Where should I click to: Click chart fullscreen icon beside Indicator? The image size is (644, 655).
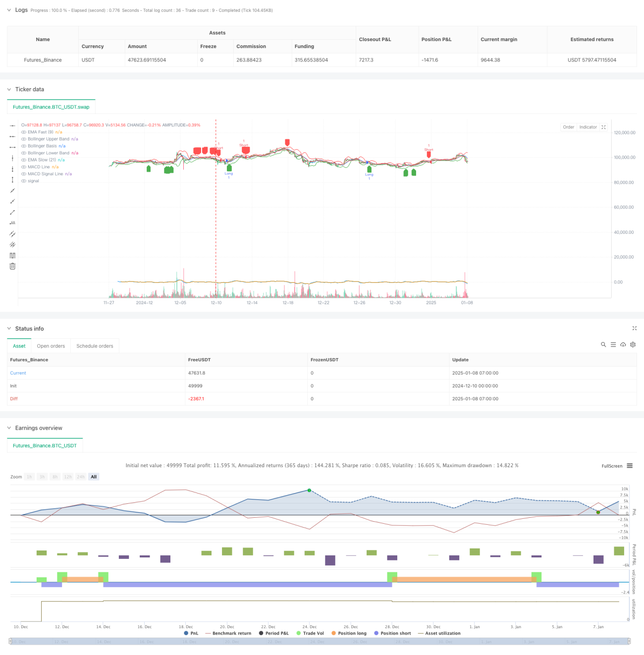click(x=603, y=127)
